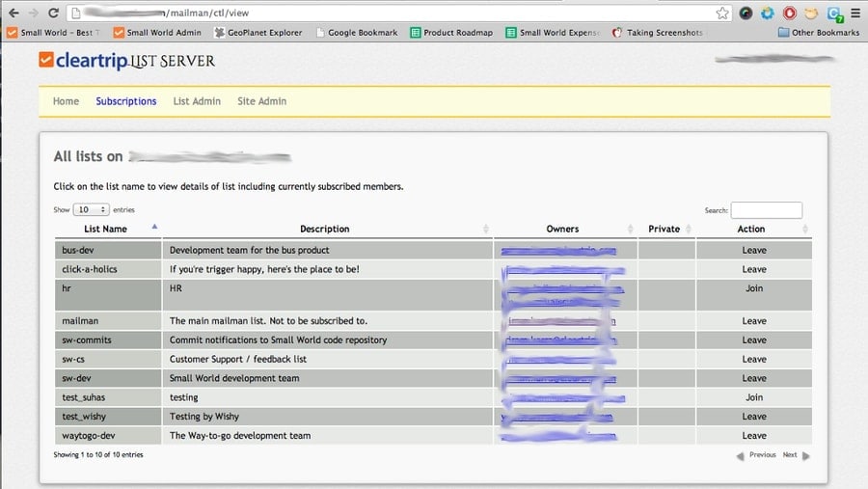Viewport: 868px width, 489px height.
Task: Leave the bus-dev list
Action: tap(754, 251)
